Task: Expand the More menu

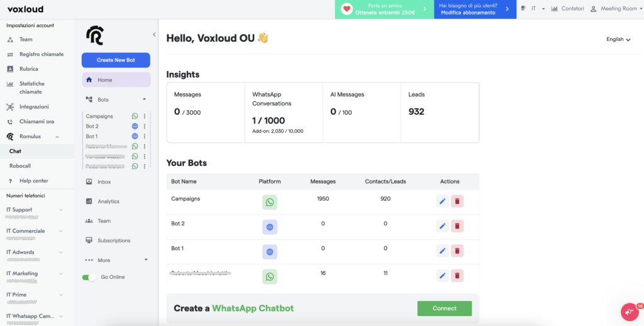Action: pyautogui.click(x=146, y=260)
